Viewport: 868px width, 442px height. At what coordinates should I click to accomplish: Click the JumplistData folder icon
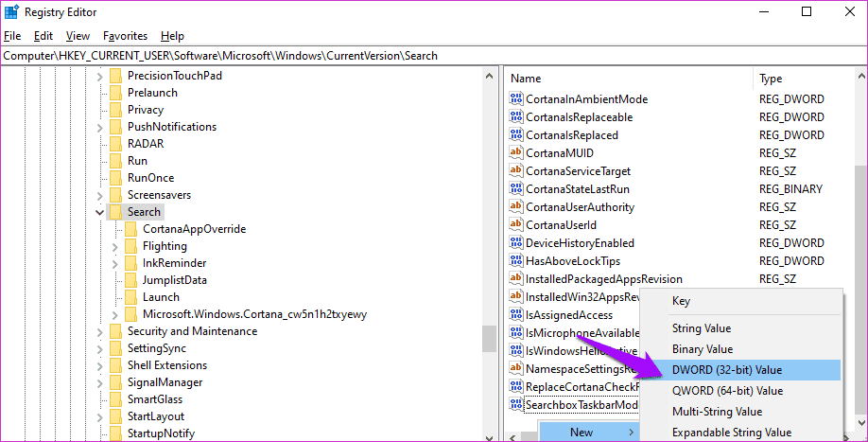click(130, 280)
